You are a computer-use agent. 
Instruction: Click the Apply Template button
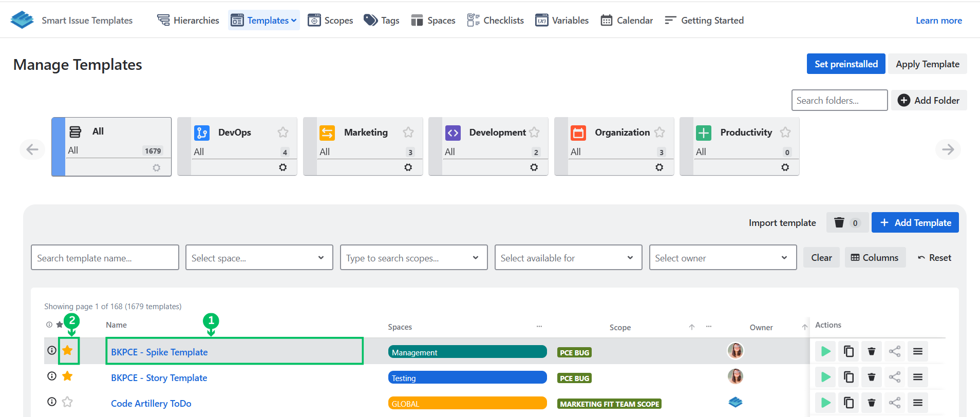[928, 64]
